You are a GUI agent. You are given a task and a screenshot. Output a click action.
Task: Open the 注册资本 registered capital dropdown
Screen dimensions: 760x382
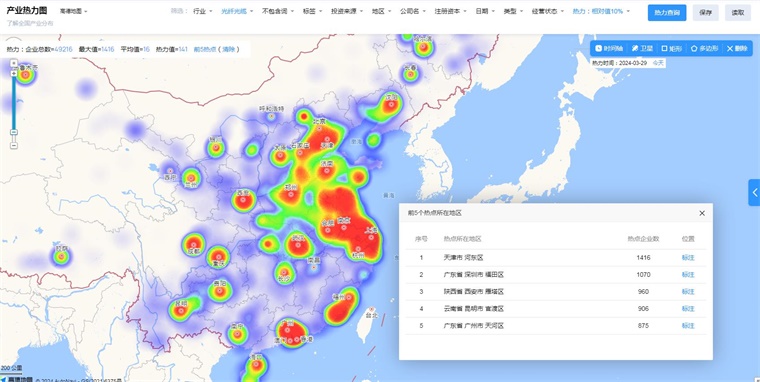[x=450, y=11]
